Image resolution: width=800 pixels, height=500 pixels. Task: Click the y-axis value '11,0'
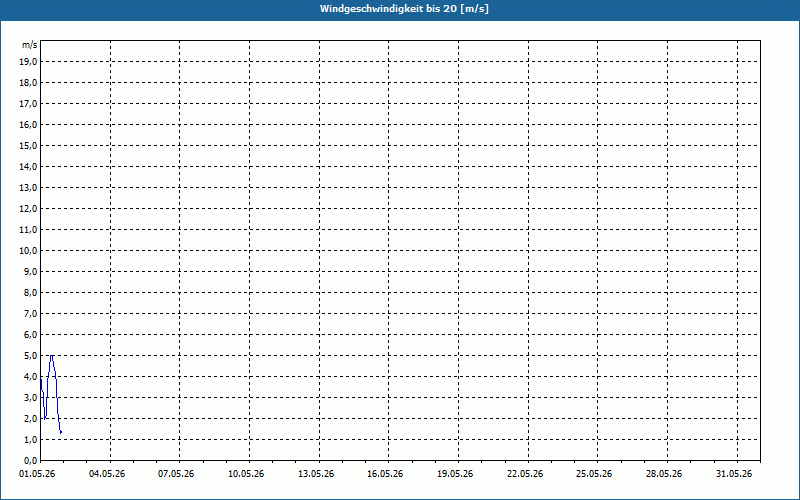click(28, 230)
